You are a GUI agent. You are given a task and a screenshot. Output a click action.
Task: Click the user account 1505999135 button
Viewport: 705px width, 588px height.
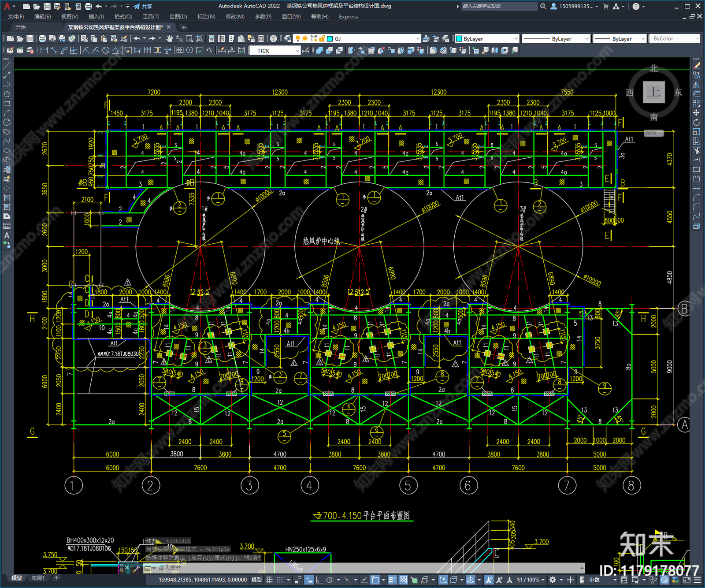coord(574,6)
